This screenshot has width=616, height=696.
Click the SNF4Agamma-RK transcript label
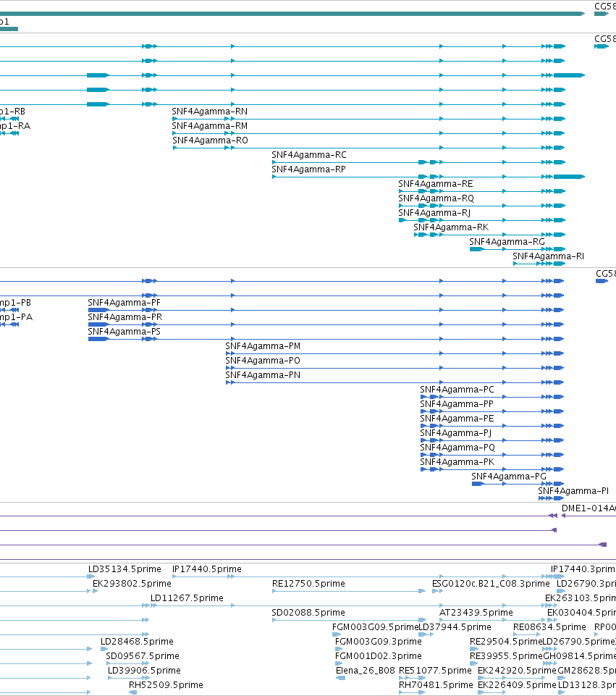pos(451,227)
